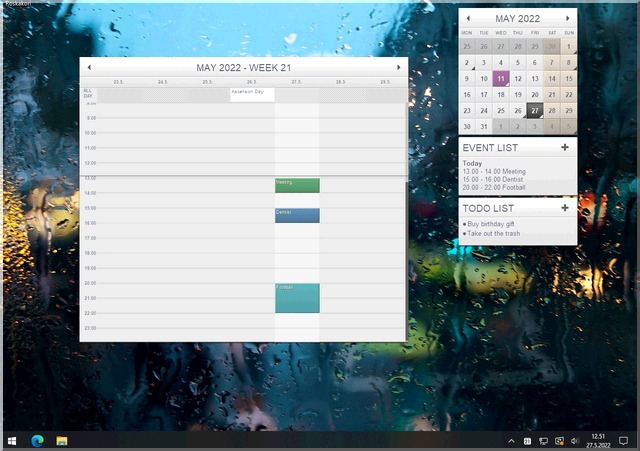Add a new task with Todo List plus
640x451 pixels.
click(x=565, y=208)
